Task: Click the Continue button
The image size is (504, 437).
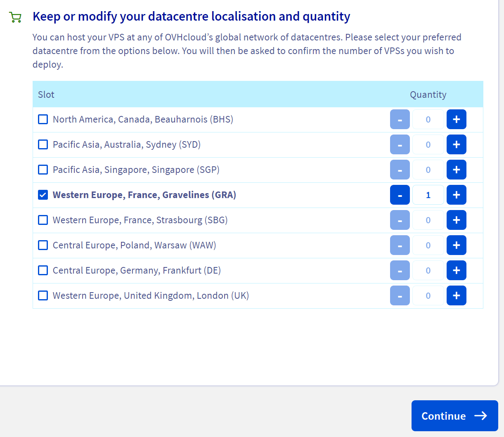Action: [454, 416]
